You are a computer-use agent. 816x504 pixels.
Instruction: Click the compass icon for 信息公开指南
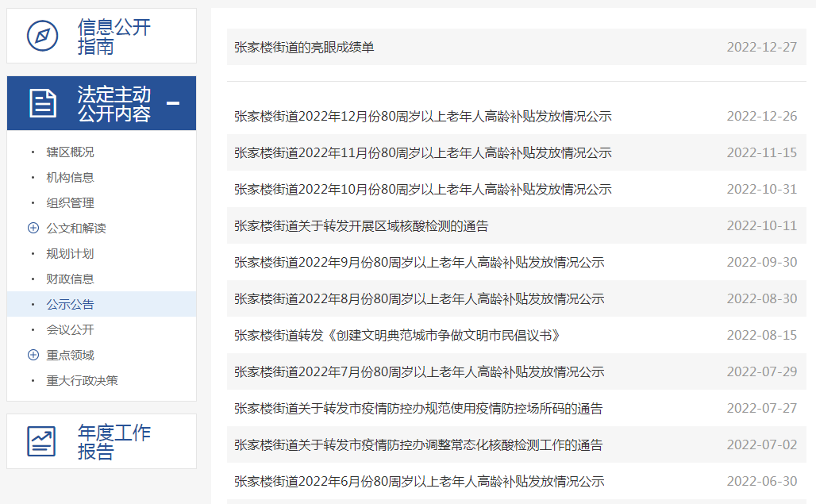(x=42, y=36)
